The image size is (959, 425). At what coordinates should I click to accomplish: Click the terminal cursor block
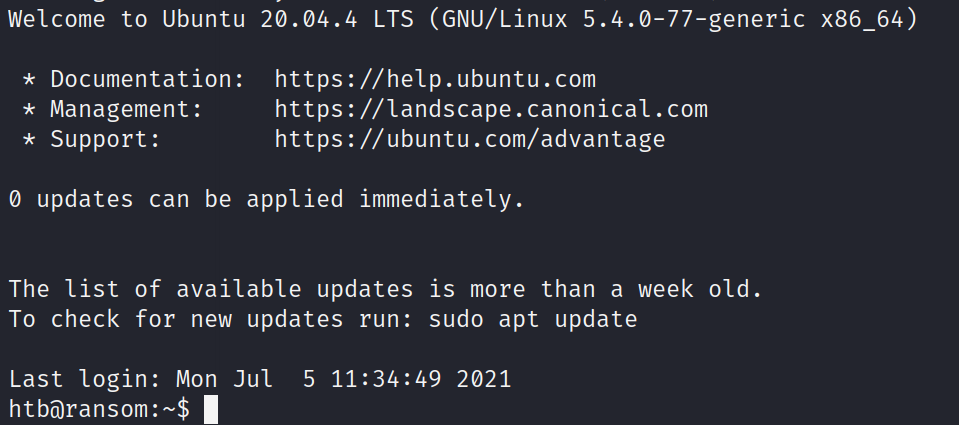pyautogui.click(x=211, y=409)
